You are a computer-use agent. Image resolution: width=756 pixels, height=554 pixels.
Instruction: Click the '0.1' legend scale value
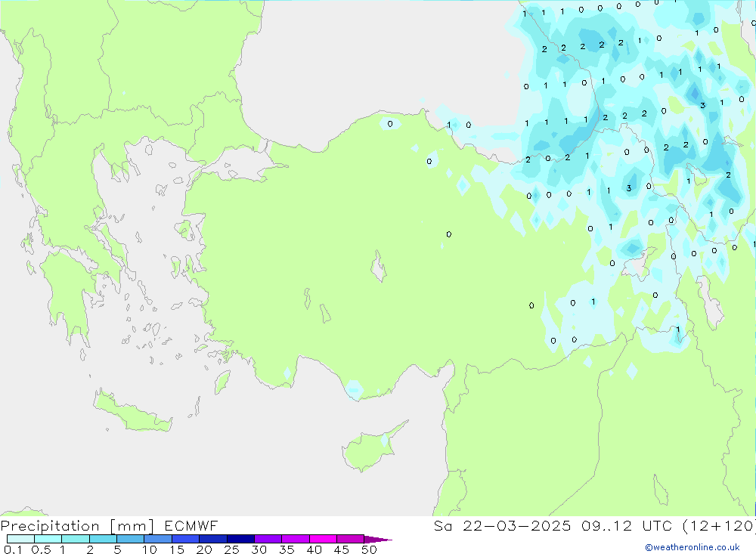point(13,549)
